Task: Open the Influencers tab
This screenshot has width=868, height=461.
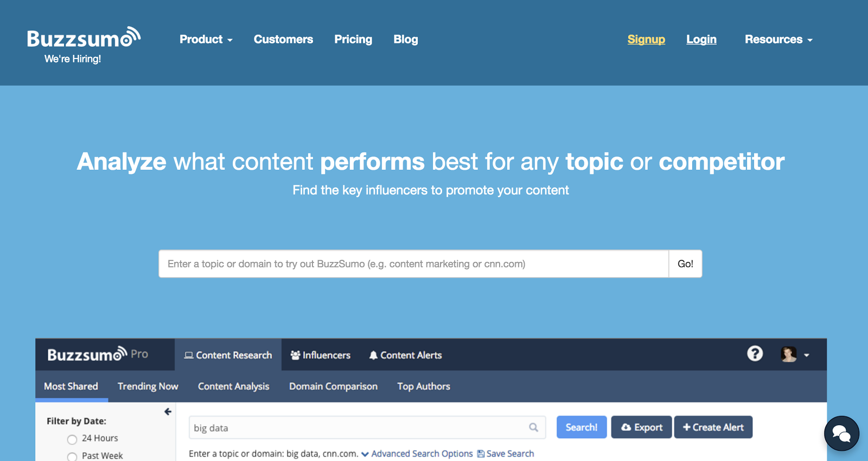Action: point(321,355)
